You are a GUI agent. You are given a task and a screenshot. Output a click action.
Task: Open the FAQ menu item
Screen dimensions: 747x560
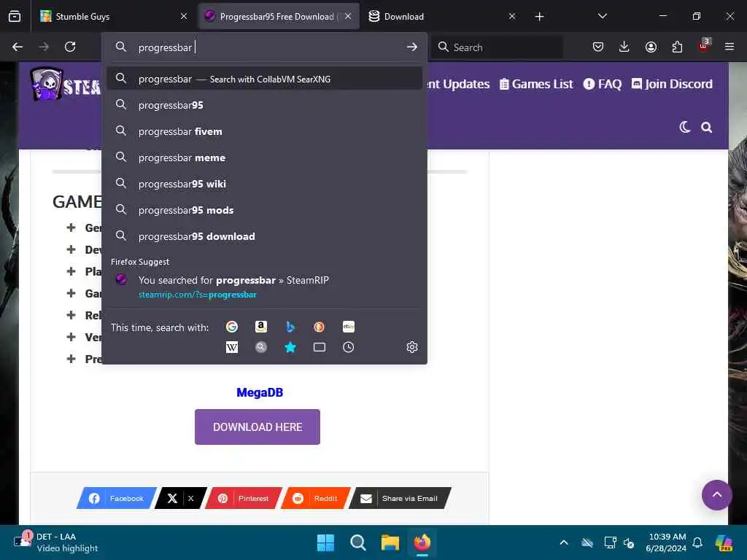click(602, 85)
